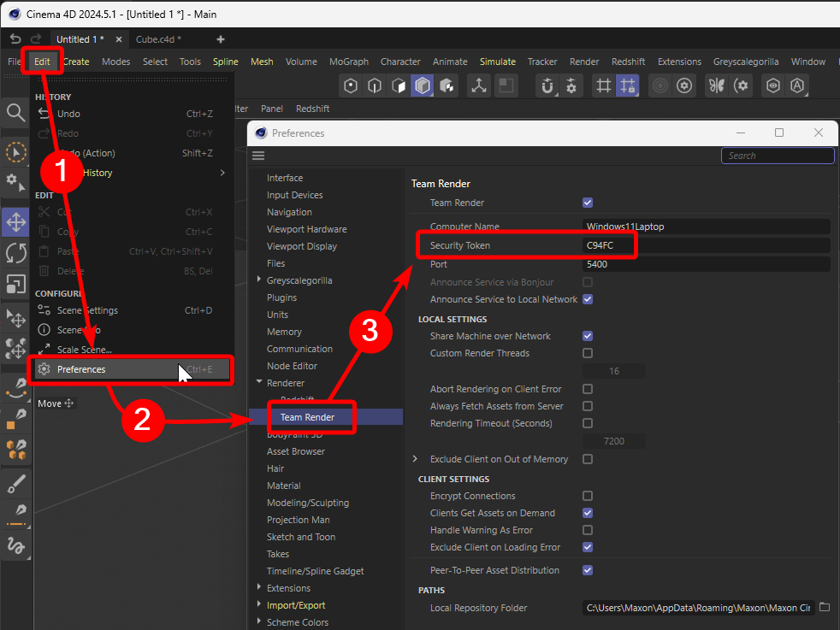This screenshot has height=630, width=840.
Task: Open Symmetry settings gear icon
Action: tap(741, 85)
